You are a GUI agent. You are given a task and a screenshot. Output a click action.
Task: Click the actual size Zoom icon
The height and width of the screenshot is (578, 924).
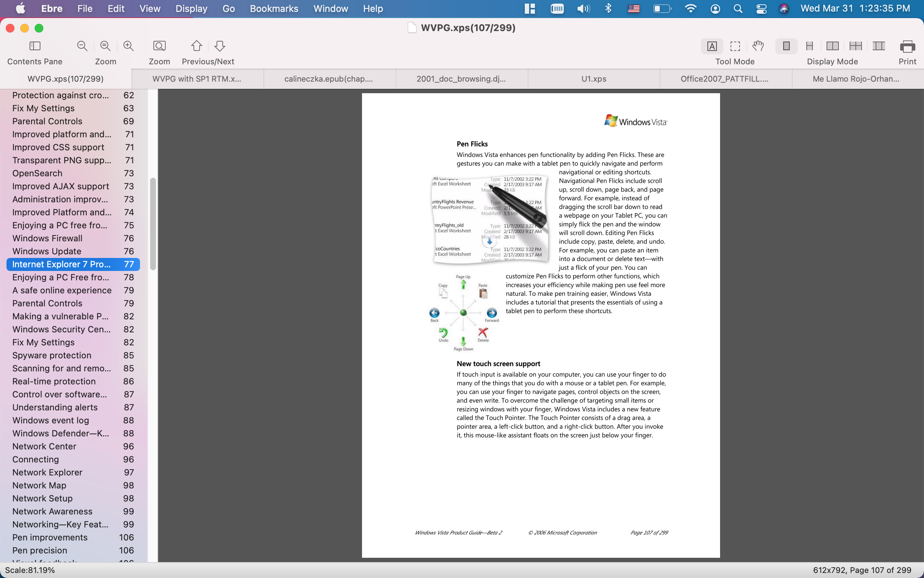point(159,46)
